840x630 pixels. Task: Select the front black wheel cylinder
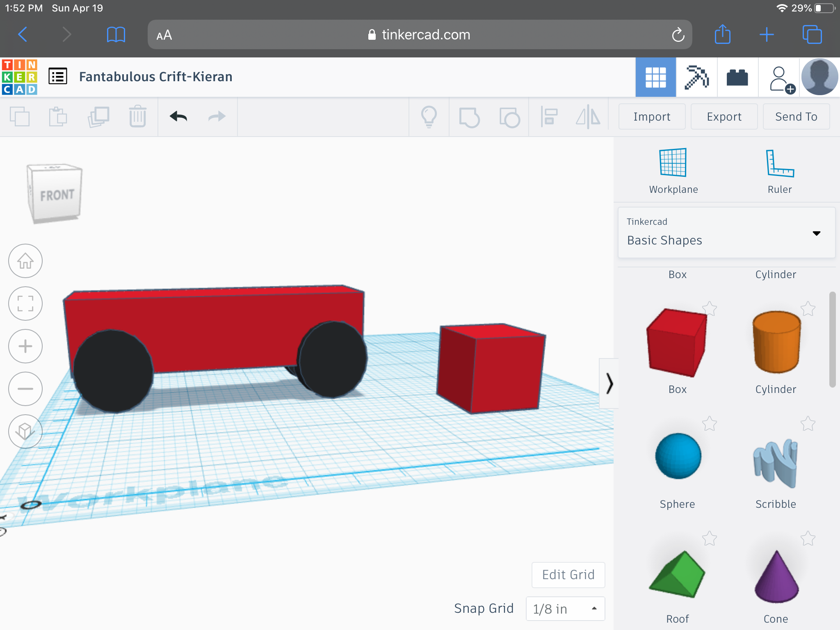[x=113, y=370]
